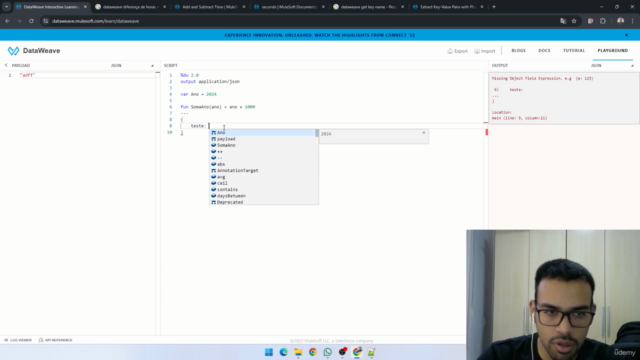Select 'abs' autocomplete suggestion

click(x=263, y=164)
